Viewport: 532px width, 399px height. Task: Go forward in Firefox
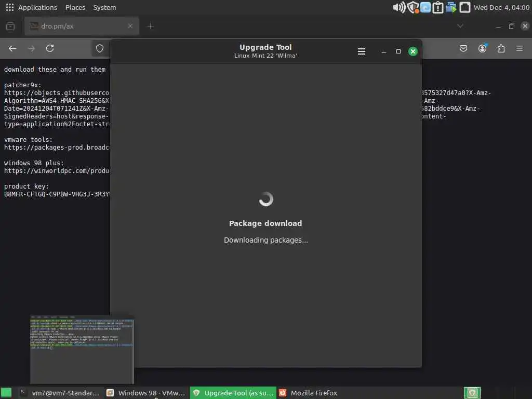(x=31, y=48)
